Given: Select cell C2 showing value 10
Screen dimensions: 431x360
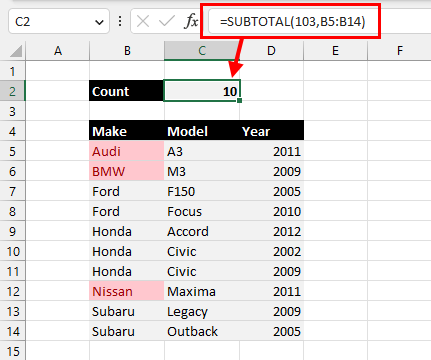Looking at the screenshot, I should tap(202, 91).
